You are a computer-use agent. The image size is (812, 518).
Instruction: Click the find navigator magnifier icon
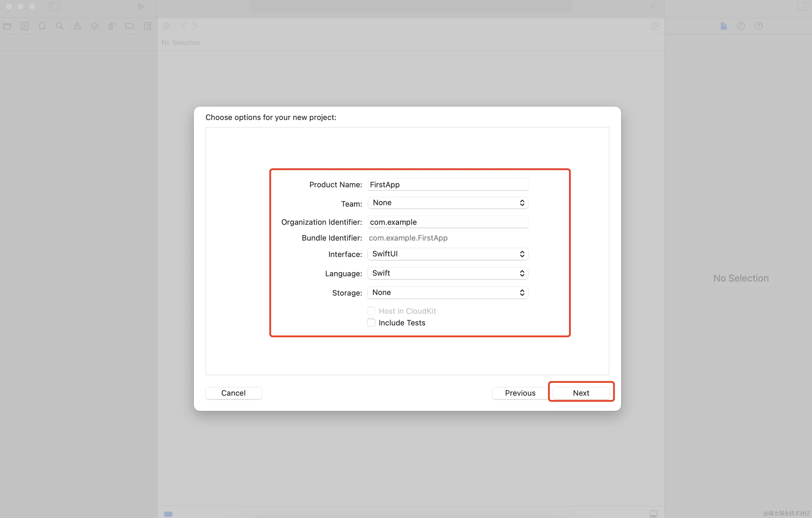tap(60, 26)
